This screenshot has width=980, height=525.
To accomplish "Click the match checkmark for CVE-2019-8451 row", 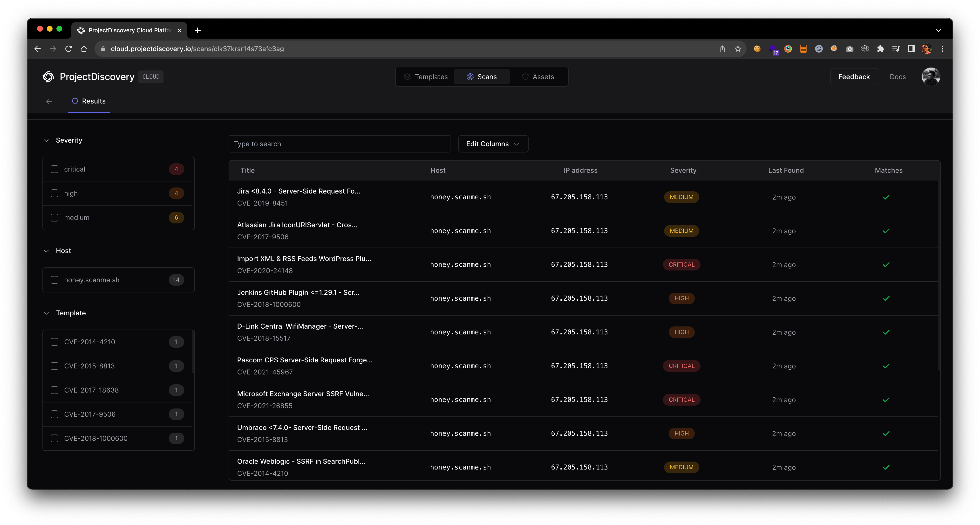I will [886, 197].
